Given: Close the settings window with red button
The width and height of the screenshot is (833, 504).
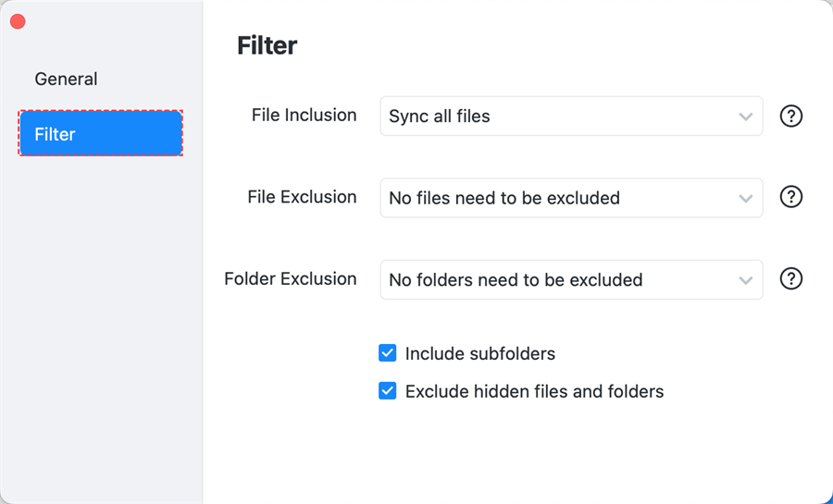Looking at the screenshot, I should tap(18, 21).
